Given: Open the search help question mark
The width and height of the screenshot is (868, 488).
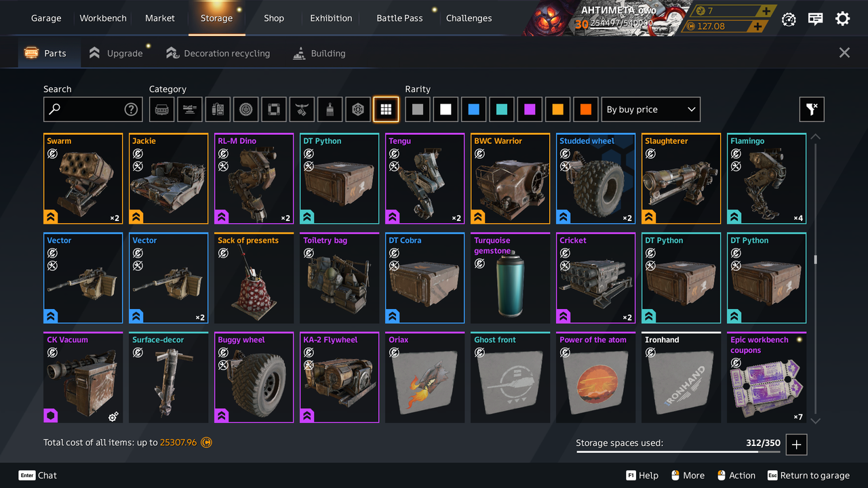Looking at the screenshot, I should [131, 109].
